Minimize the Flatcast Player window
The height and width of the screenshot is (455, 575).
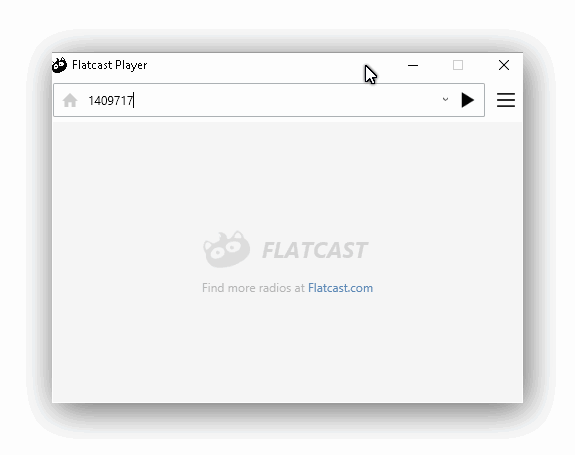click(x=413, y=65)
